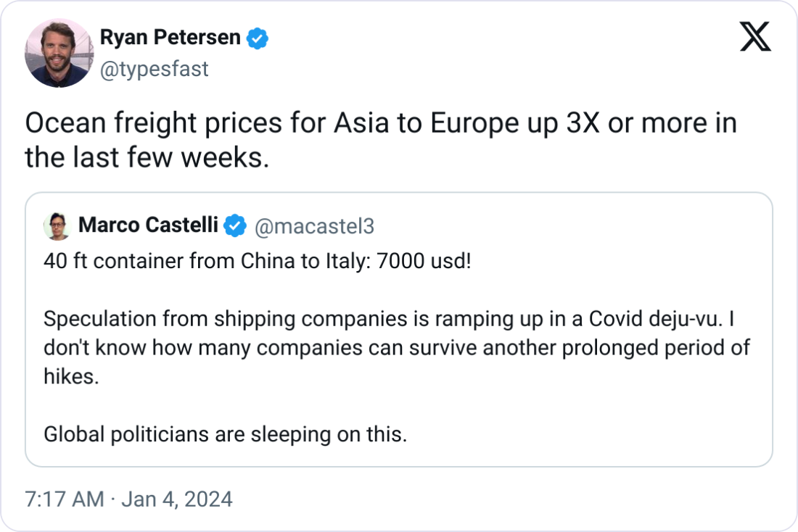The width and height of the screenshot is (798, 532).
Task: Click "Global politicians are sleeping on this"
Action: (x=225, y=434)
